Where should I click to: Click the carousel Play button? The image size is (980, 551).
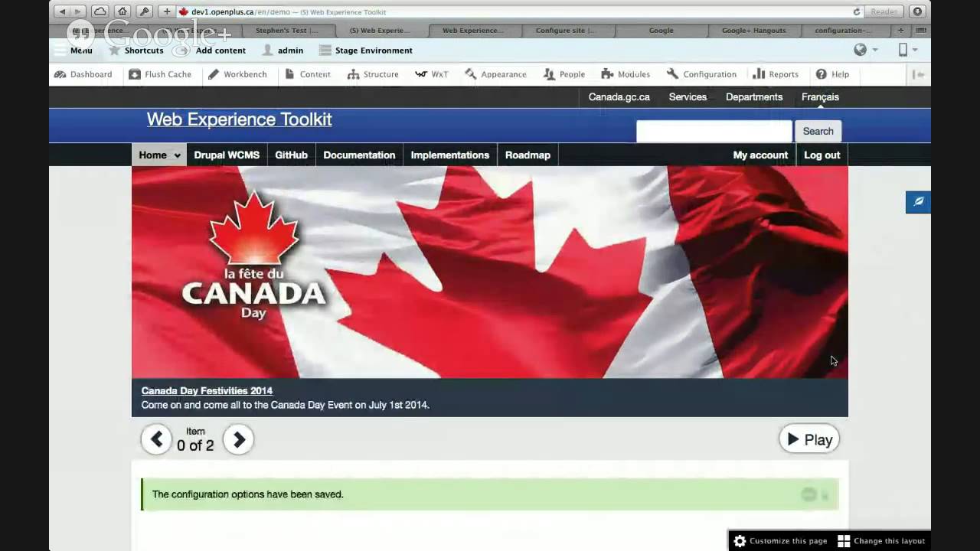click(x=809, y=439)
